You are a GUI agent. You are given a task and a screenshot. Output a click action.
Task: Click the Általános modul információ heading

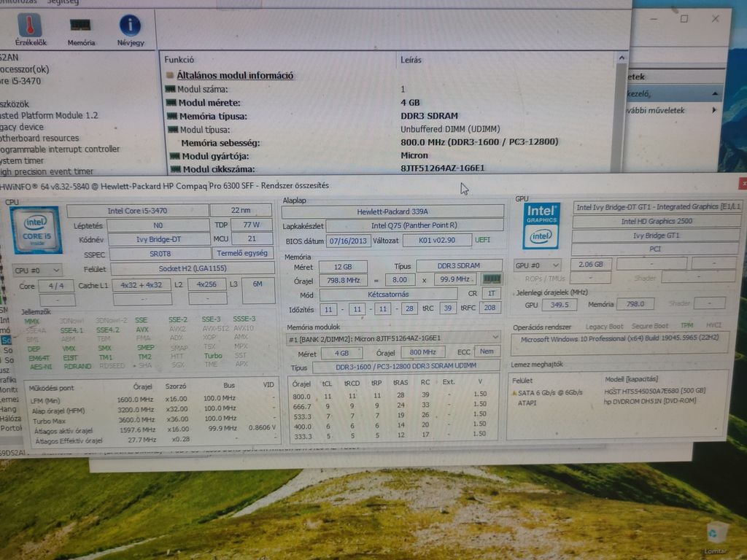(x=235, y=75)
